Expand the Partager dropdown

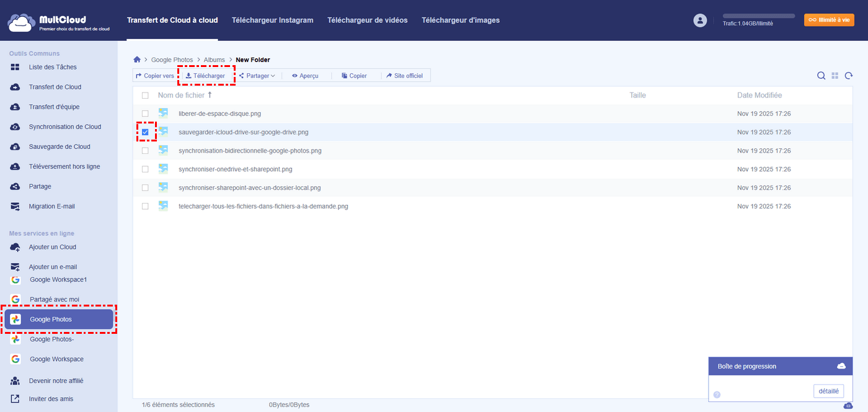coord(257,76)
